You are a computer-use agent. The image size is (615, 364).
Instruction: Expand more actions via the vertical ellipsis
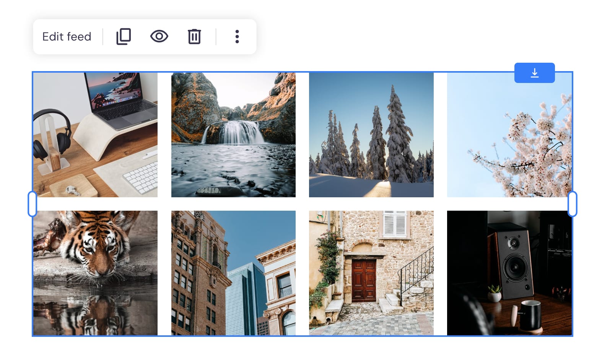[237, 36]
